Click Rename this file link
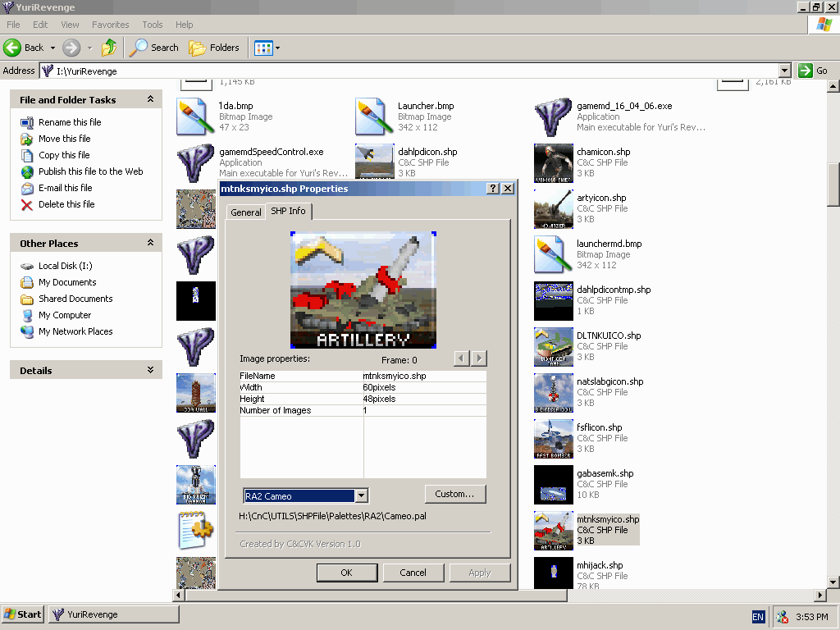The height and width of the screenshot is (630, 840). click(70, 122)
